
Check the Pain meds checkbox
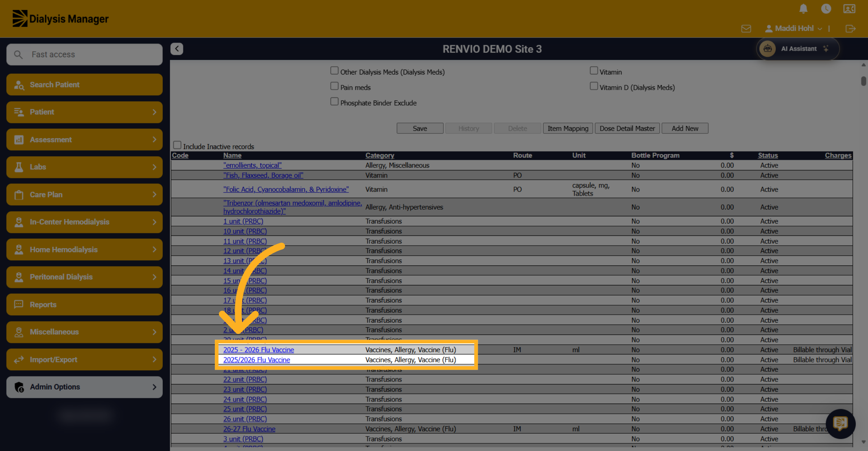[334, 86]
